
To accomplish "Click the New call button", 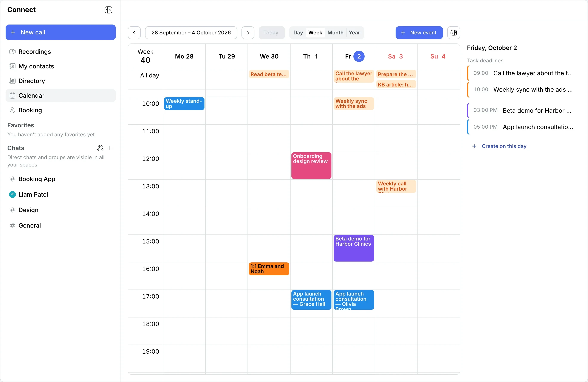I will (x=60, y=32).
